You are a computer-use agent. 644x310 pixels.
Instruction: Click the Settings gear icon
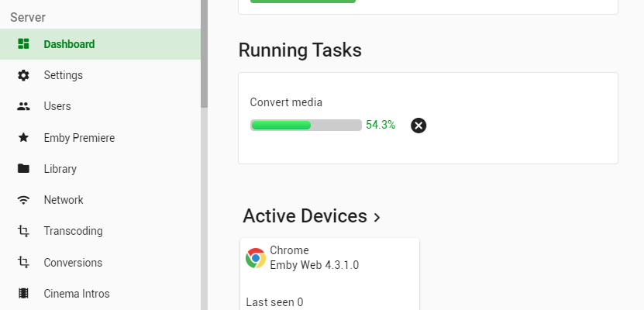(24, 75)
